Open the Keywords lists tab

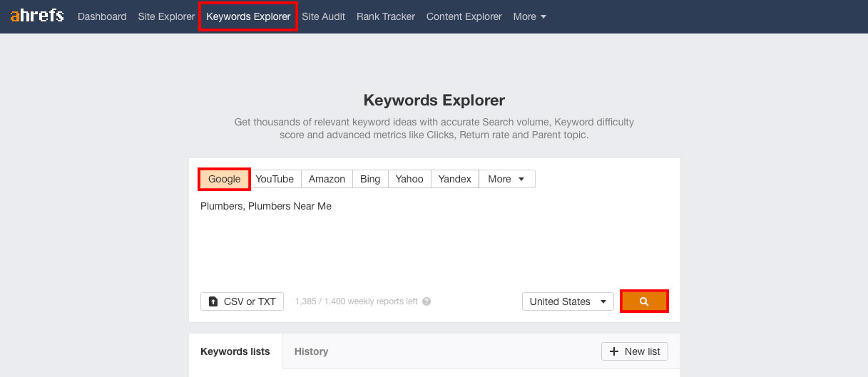235,351
